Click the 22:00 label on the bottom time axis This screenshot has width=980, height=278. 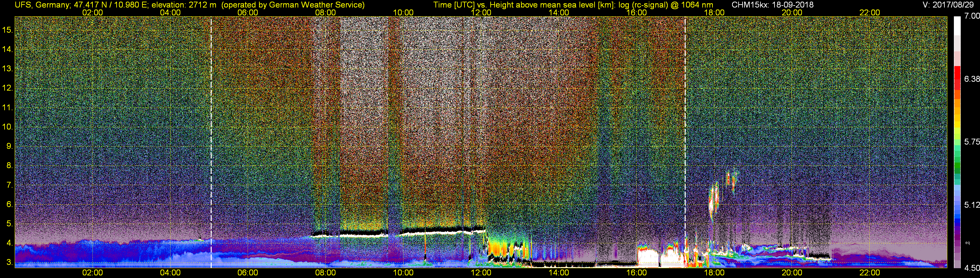pyautogui.click(x=870, y=273)
